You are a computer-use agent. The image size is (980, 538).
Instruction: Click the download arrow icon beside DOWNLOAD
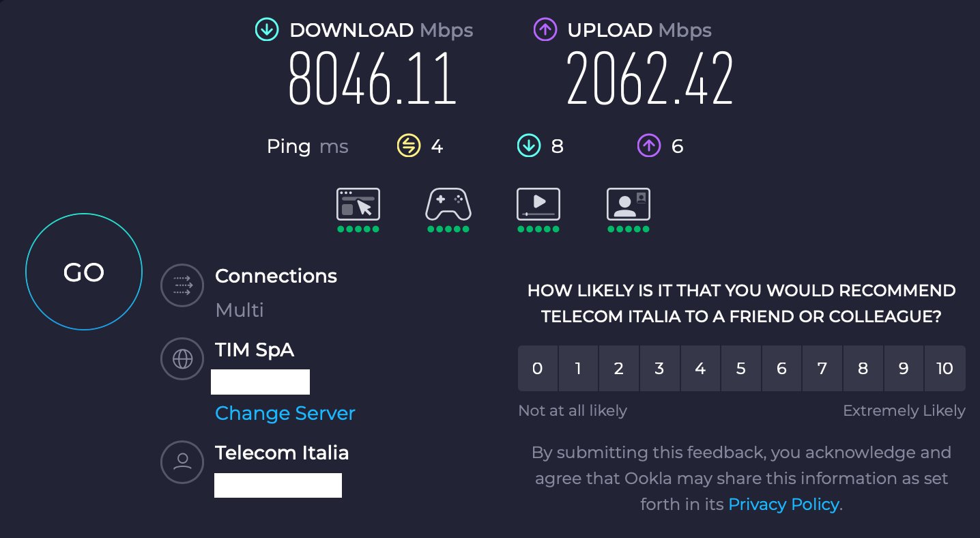pyautogui.click(x=266, y=30)
